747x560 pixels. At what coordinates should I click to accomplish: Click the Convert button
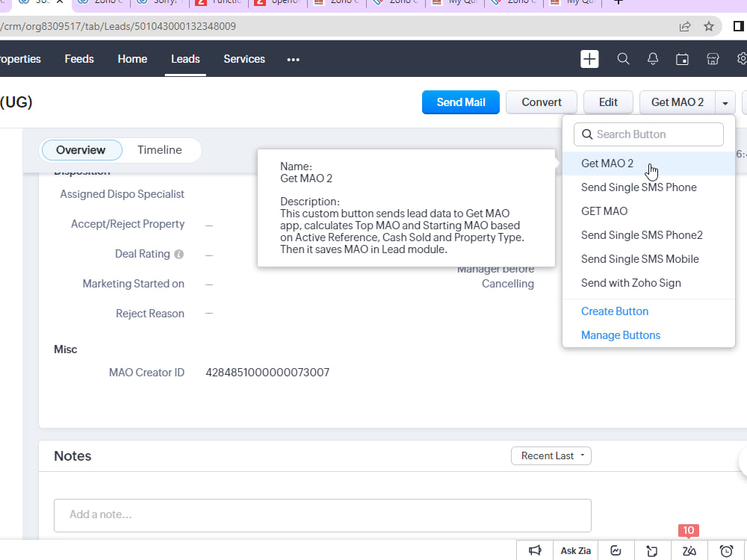pos(541,102)
